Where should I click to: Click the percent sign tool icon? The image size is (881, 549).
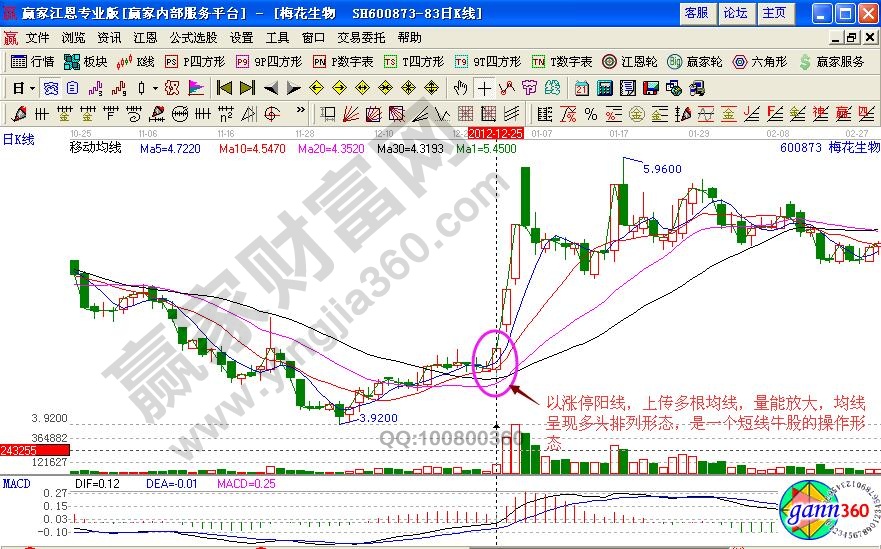tap(591, 113)
